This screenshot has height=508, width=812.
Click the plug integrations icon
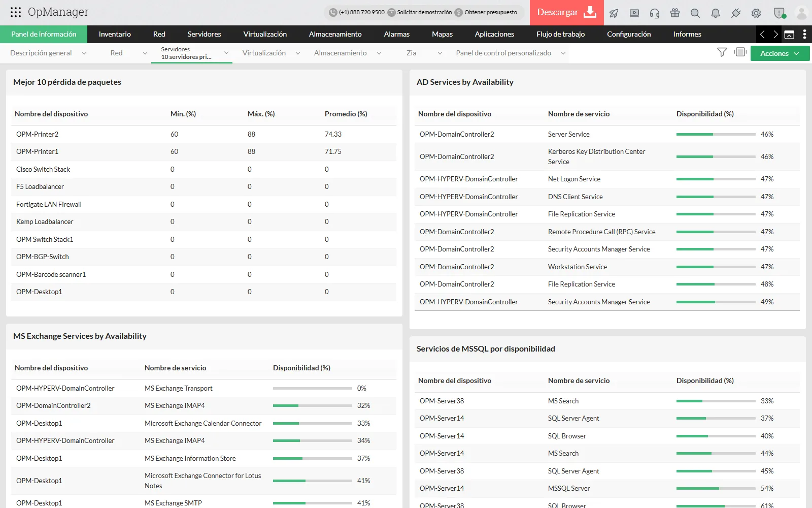pos(736,13)
